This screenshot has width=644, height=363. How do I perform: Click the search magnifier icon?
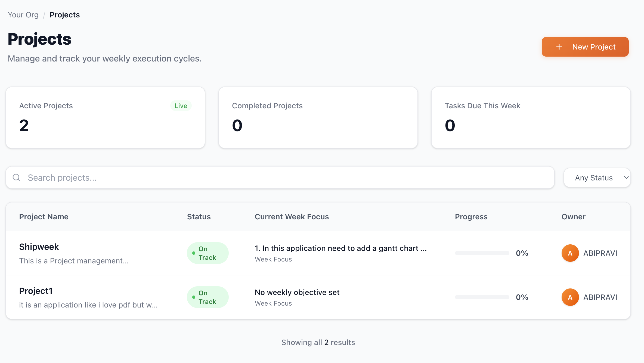click(17, 177)
